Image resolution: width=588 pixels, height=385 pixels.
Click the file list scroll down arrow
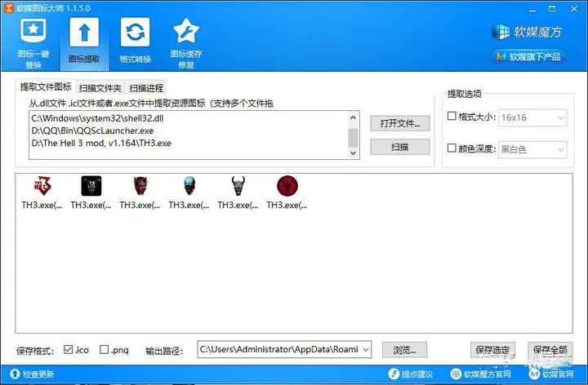[353, 153]
